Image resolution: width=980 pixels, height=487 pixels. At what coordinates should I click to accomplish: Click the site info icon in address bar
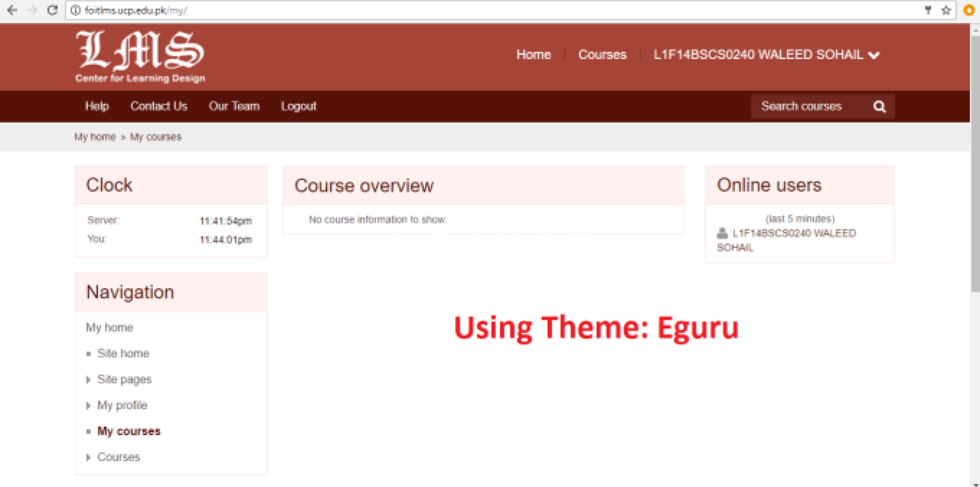point(76,10)
